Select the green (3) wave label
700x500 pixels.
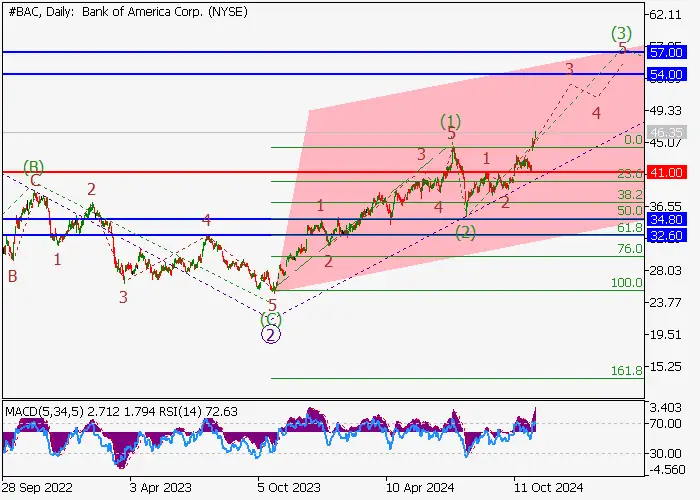point(621,33)
